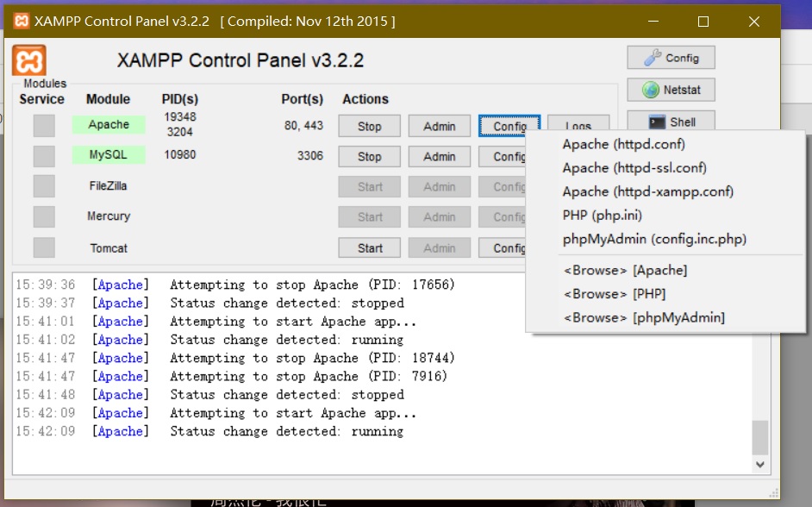Click Apache PID 19348
Screen dimensions: 812x507
[179, 117]
